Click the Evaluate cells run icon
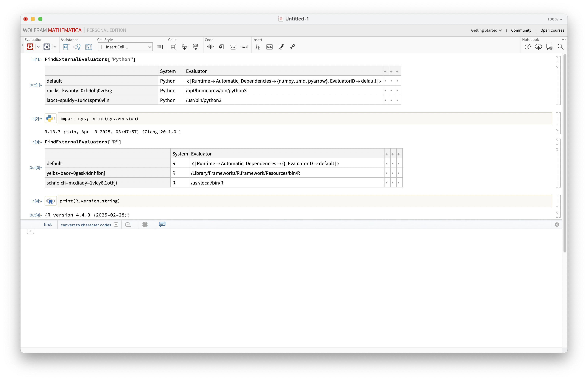 tap(30, 47)
